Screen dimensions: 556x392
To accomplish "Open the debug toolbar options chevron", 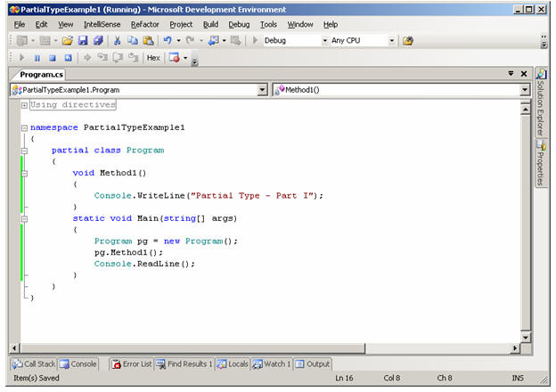I will [194, 62].
